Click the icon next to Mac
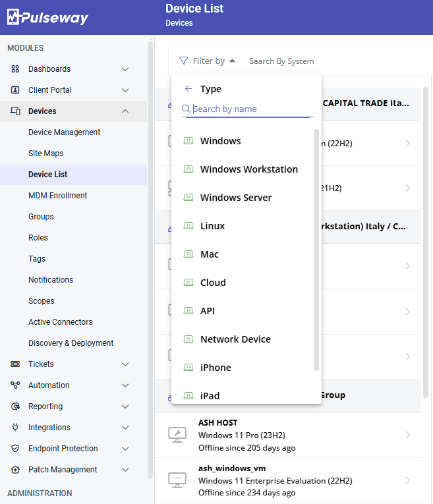The width and height of the screenshot is (433, 504). coord(188,254)
